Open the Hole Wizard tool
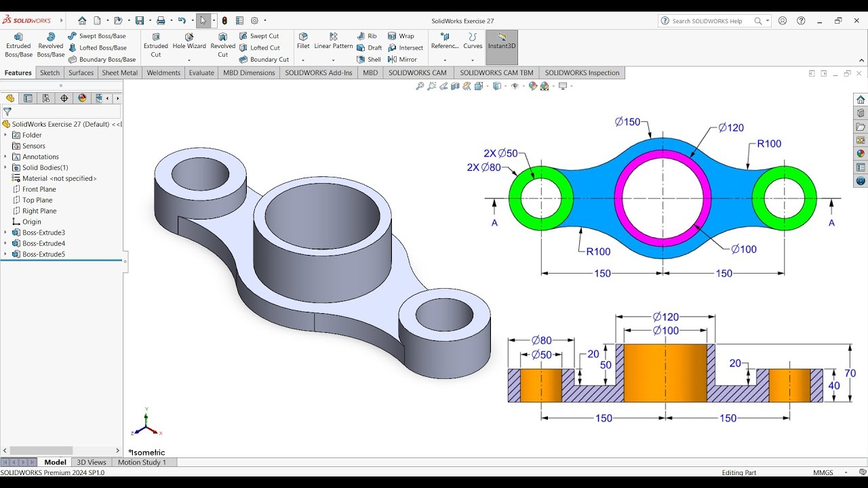Viewport: 868px width, 488px height. [189, 41]
